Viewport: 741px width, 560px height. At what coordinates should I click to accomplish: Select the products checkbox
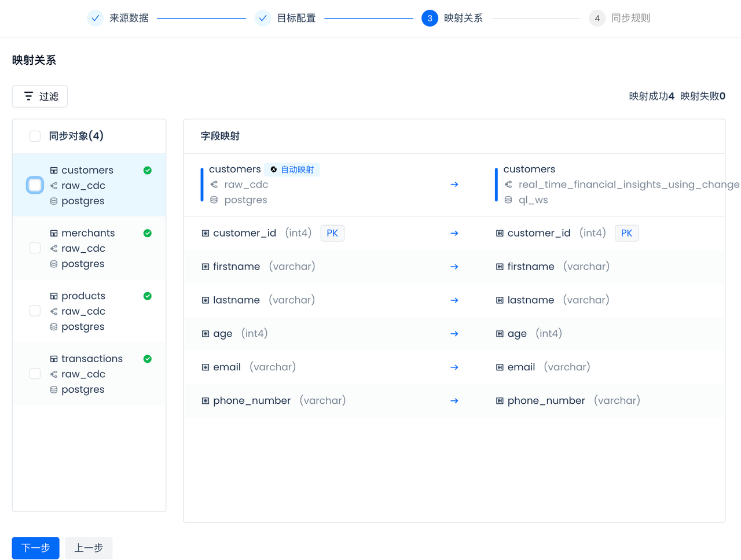tap(35, 311)
